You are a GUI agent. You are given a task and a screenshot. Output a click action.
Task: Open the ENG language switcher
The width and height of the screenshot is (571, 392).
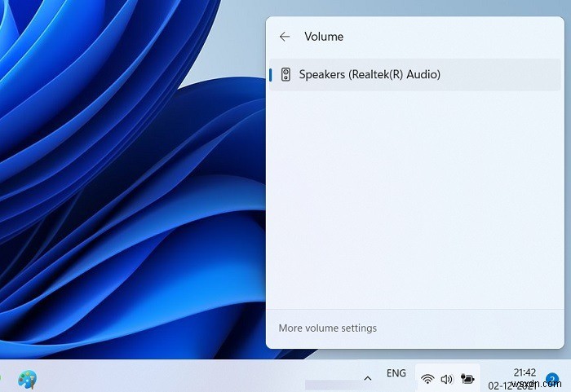pyautogui.click(x=396, y=373)
